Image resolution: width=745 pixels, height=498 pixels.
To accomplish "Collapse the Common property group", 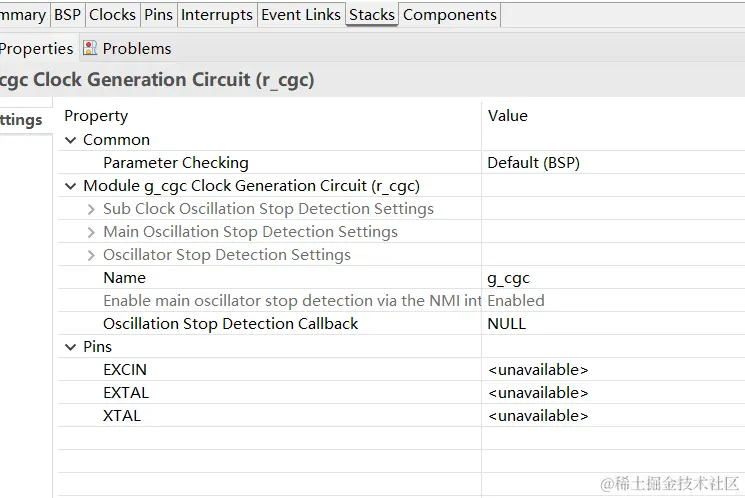I will [71, 140].
